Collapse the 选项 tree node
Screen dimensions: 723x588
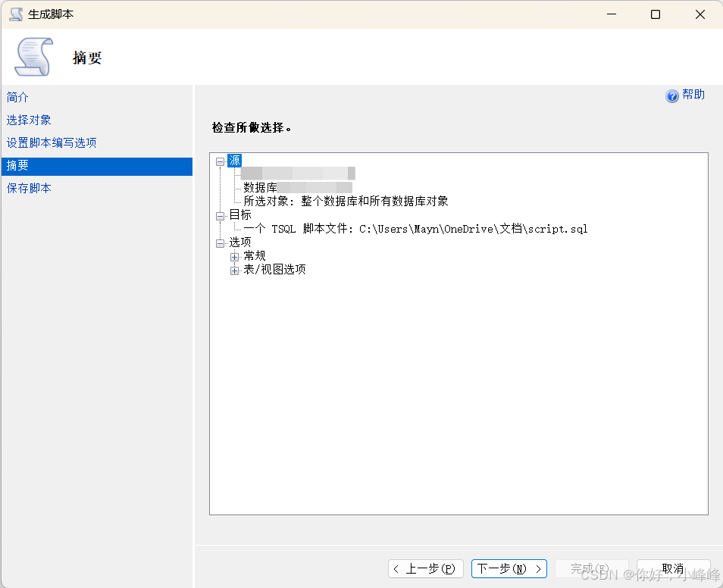[x=219, y=242]
